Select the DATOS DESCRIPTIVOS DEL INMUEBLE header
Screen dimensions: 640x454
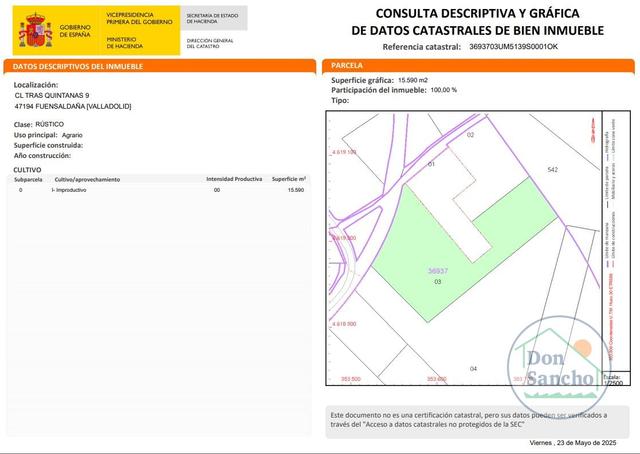160,67
